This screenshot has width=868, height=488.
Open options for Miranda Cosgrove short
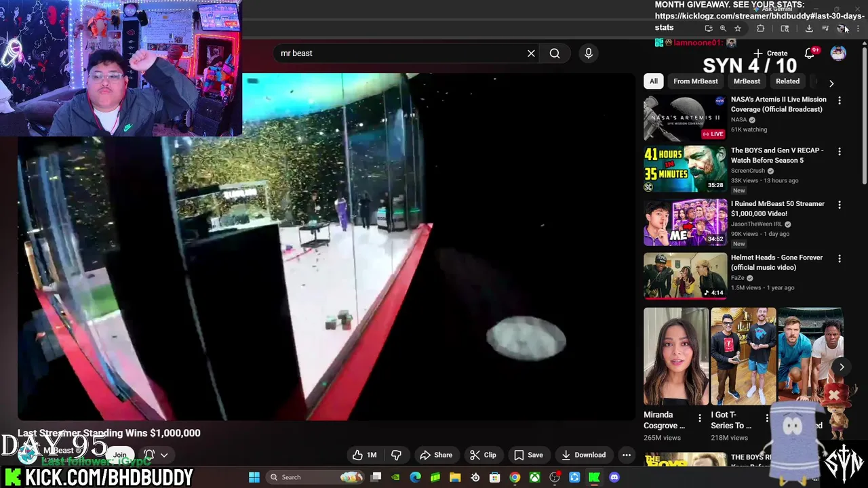[700, 419]
